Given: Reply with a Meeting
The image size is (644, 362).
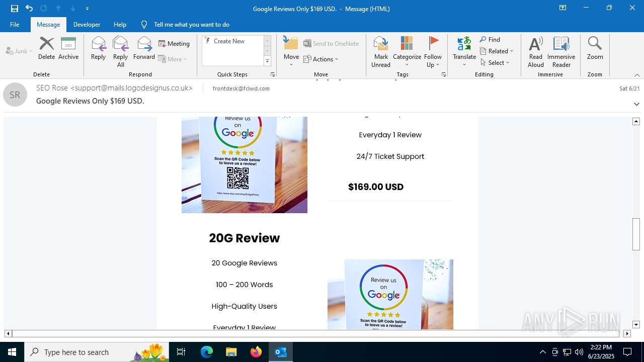Looking at the screenshot, I should (x=174, y=44).
